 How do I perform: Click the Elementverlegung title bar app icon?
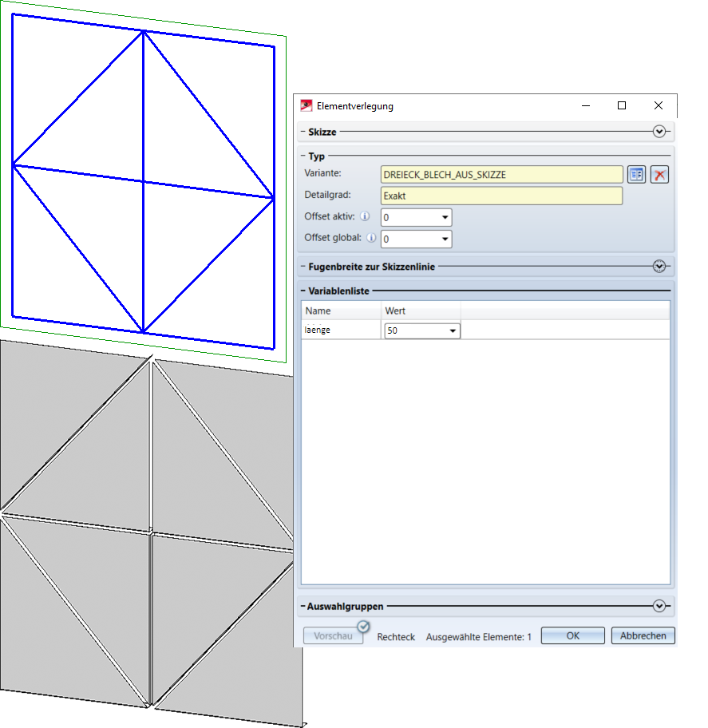tap(306, 105)
